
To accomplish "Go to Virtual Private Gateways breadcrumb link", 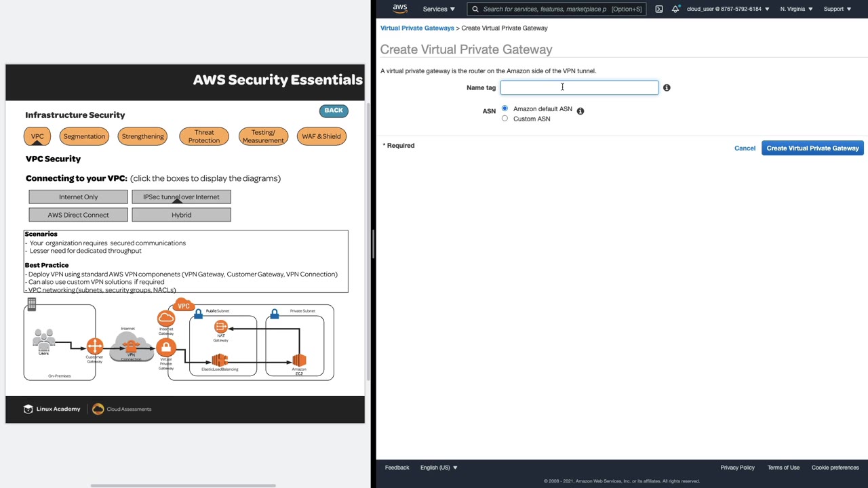I will 417,28.
